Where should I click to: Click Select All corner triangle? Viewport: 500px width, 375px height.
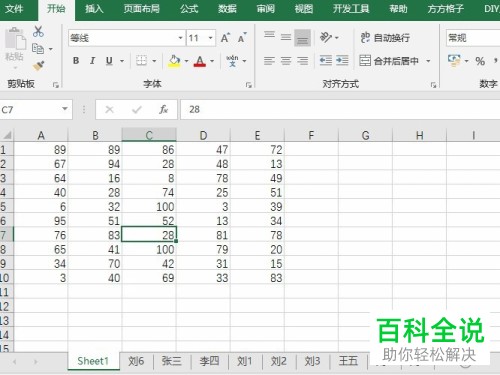(x=7, y=135)
